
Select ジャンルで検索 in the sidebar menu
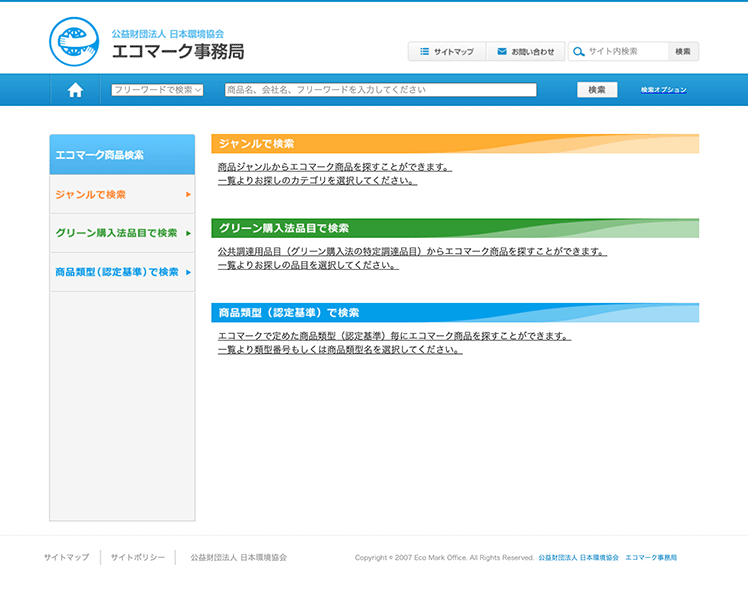pyautogui.click(x=91, y=194)
